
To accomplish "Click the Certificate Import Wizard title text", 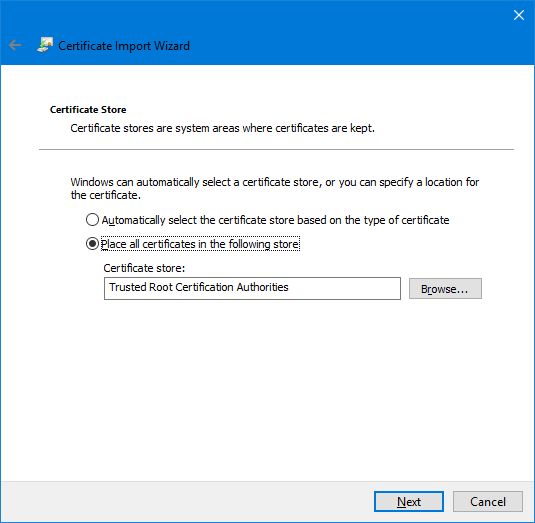I will coord(124,46).
